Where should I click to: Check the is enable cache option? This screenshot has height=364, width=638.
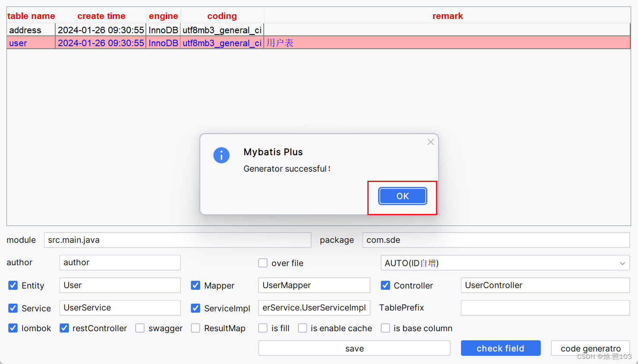tap(303, 328)
